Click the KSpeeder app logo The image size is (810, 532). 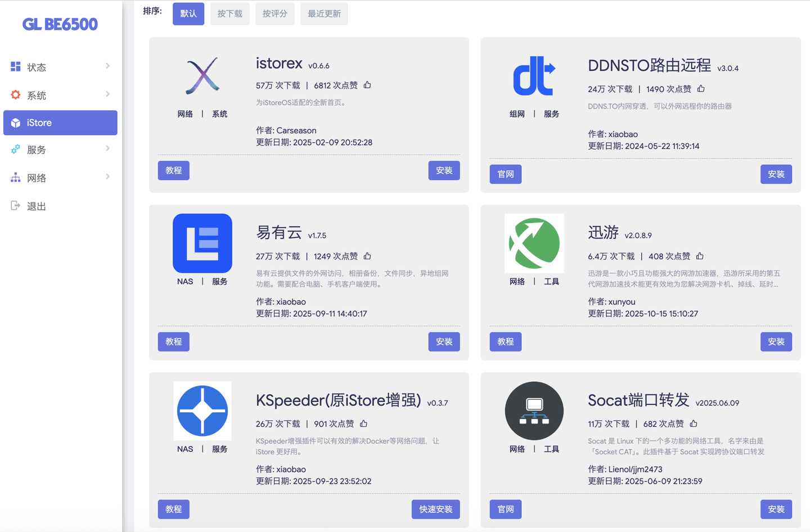point(202,411)
